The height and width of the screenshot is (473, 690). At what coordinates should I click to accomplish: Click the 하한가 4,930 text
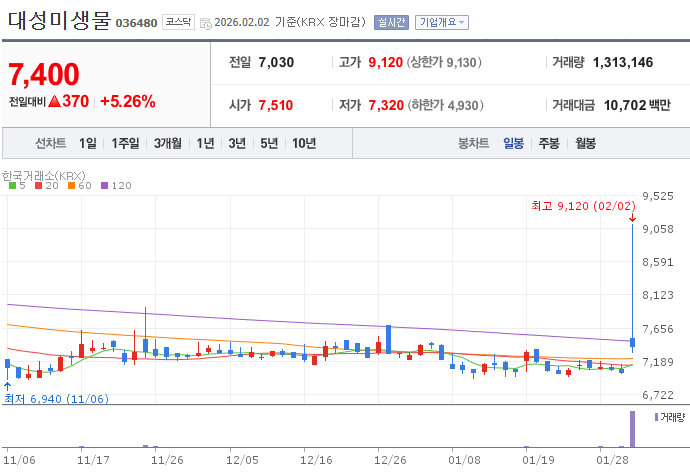pyautogui.click(x=445, y=106)
